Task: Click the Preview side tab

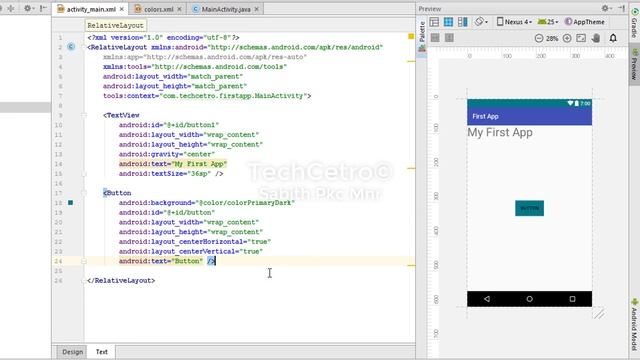Action: point(634,64)
